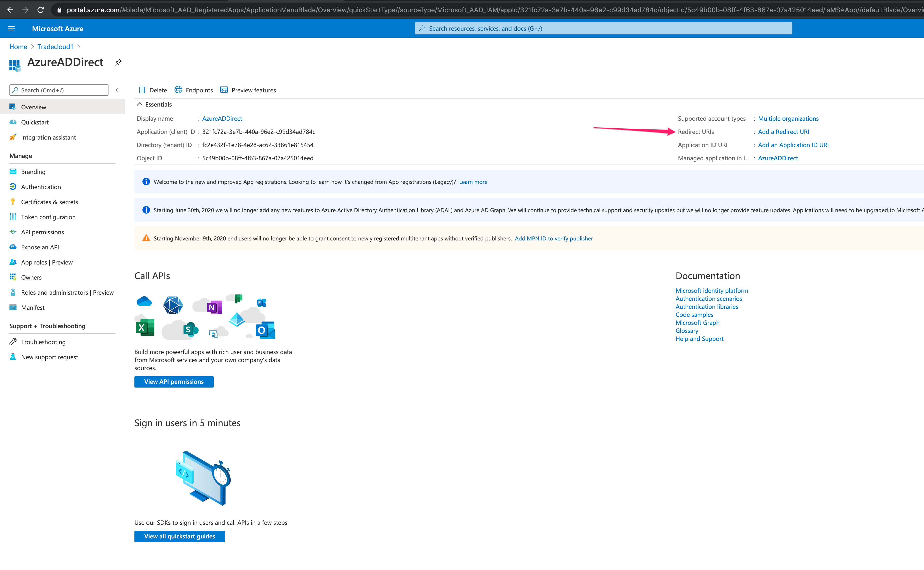Image resolution: width=924 pixels, height=570 pixels.
Task: Click View all quickstart guides button
Action: [179, 536]
